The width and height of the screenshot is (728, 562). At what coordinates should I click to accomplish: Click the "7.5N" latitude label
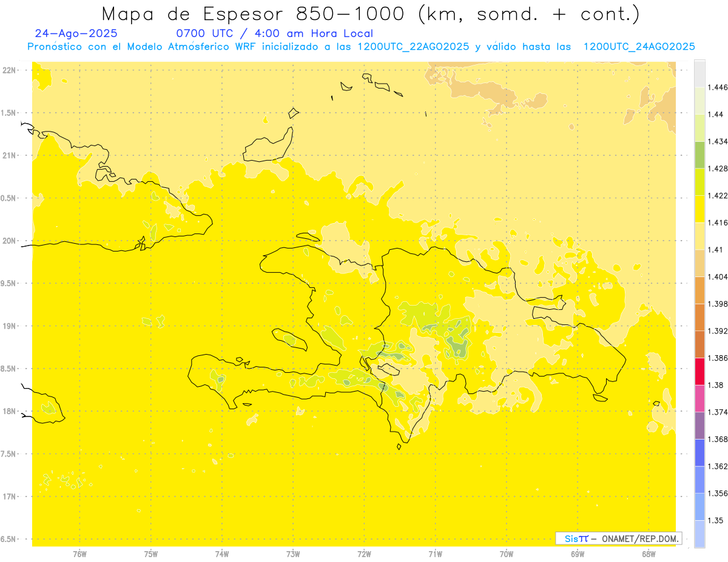pyautogui.click(x=9, y=454)
